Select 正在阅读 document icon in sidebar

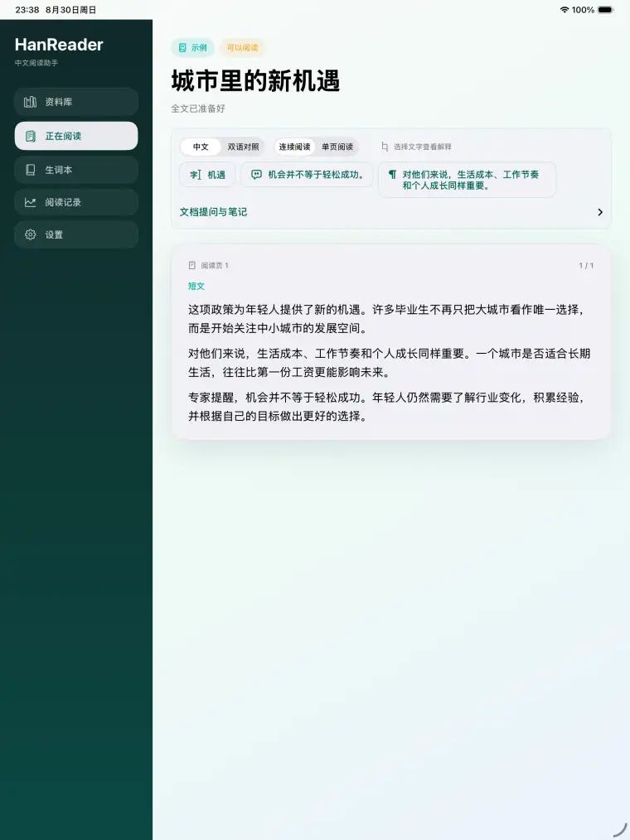point(31,136)
